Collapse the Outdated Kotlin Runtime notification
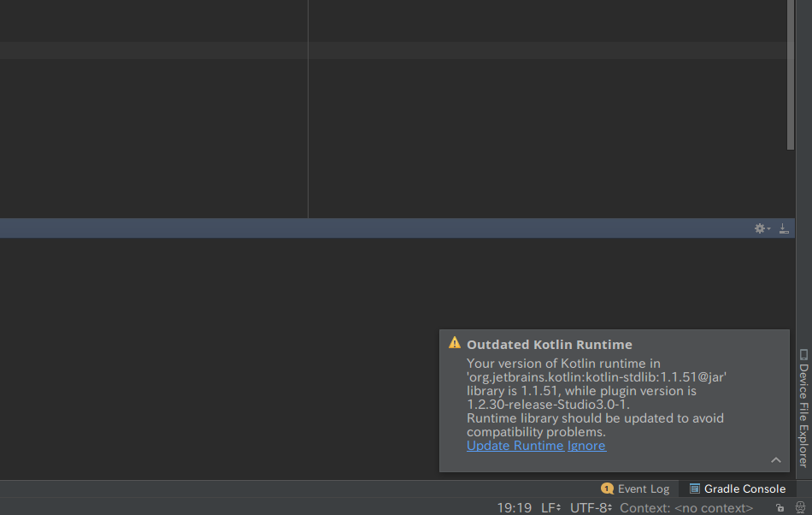 (x=776, y=460)
